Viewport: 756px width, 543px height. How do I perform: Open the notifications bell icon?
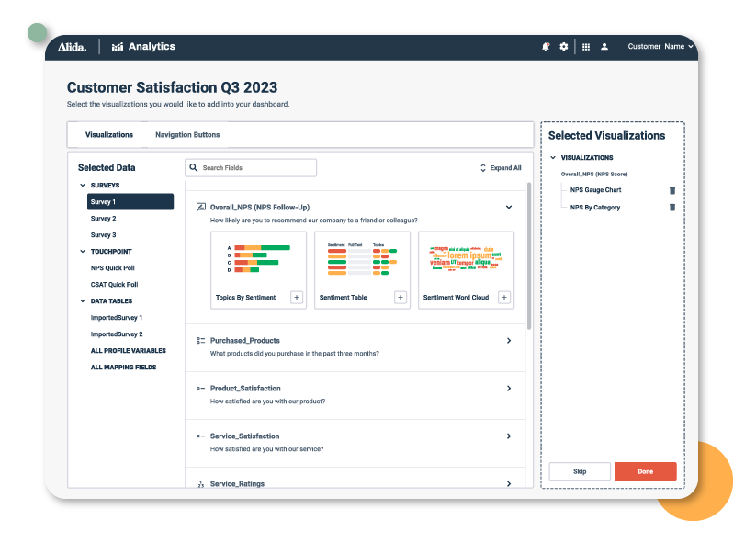tap(546, 46)
